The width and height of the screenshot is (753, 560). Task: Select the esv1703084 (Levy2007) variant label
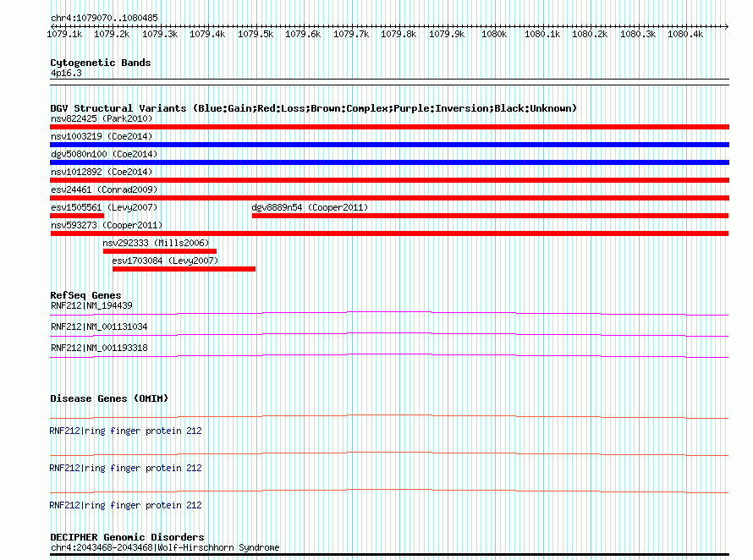coord(165,261)
